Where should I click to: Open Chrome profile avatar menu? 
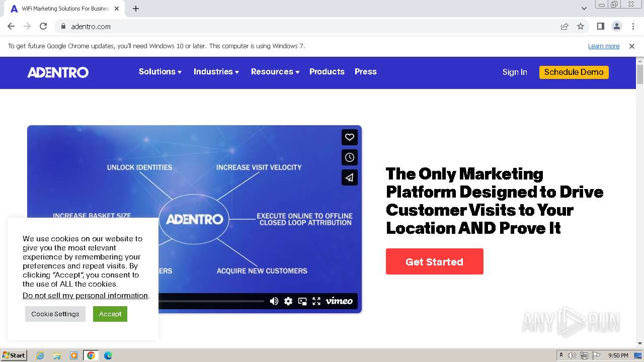[x=617, y=26]
